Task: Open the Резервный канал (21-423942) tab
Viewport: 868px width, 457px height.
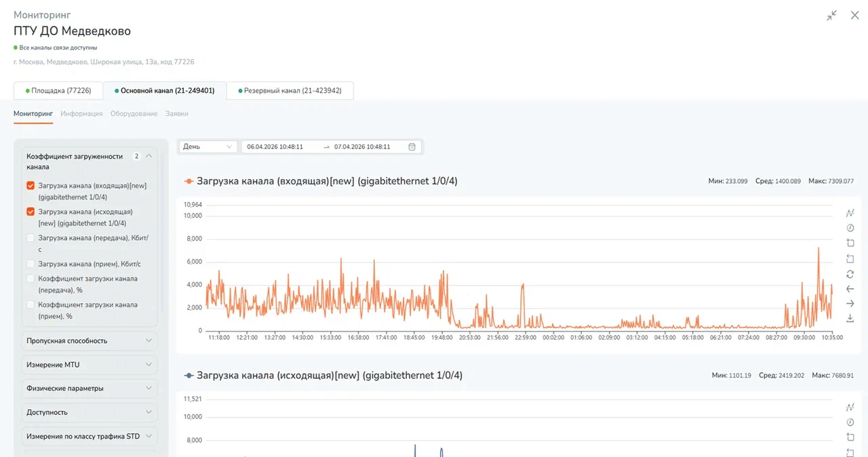Action: pos(290,90)
